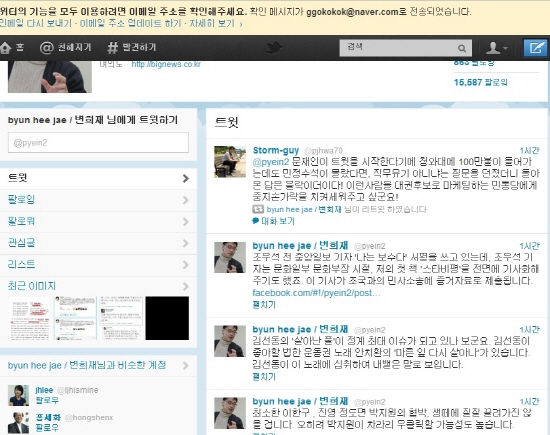Image resolution: width=550 pixels, height=435 pixels.
Task: Open author name on the 최소한 이한구 tweet
Action: (x=300, y=401)
